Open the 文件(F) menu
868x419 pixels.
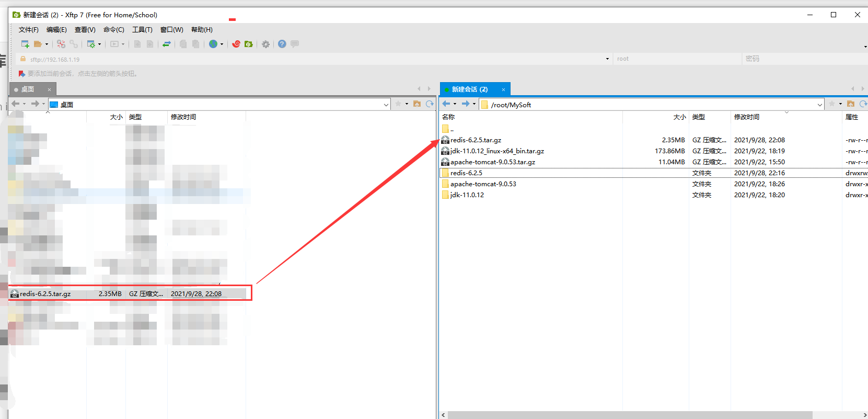coord(29,30)
